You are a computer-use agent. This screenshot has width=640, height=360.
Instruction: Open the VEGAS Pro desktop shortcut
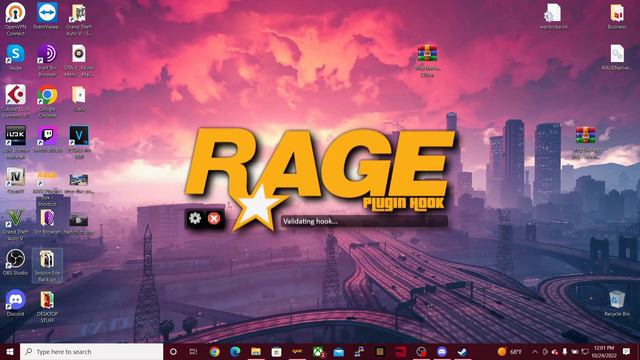79,142
